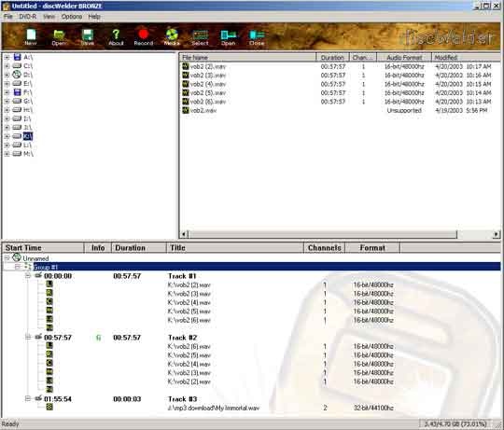Click the L channel icon under Track #2
504x430 pixels.
[x=49, y=345]
